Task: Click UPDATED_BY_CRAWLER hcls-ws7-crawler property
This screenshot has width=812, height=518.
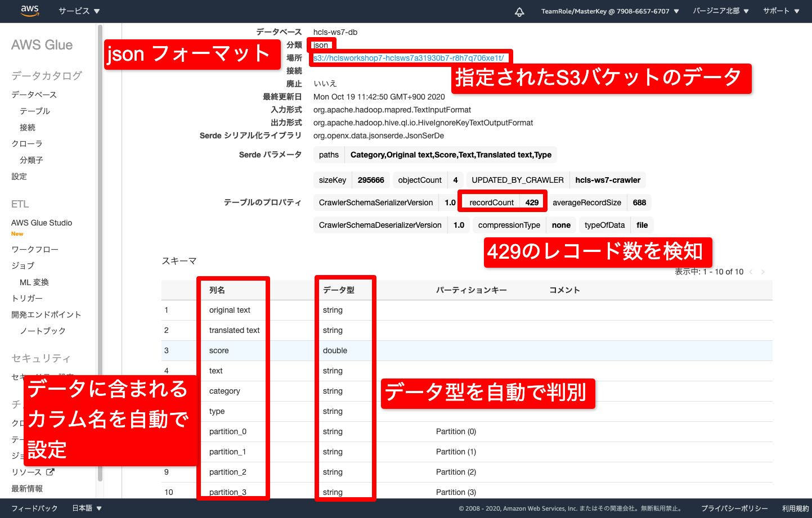Action: (x=556, y=180)
